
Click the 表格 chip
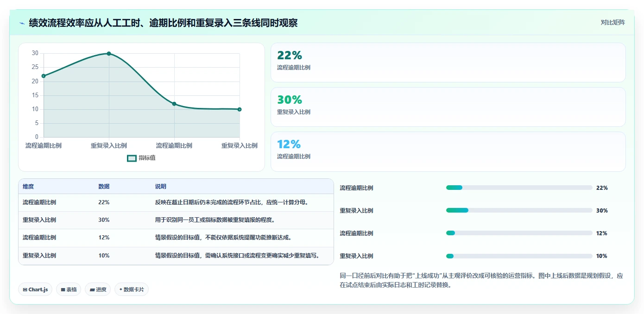[69, 289]
